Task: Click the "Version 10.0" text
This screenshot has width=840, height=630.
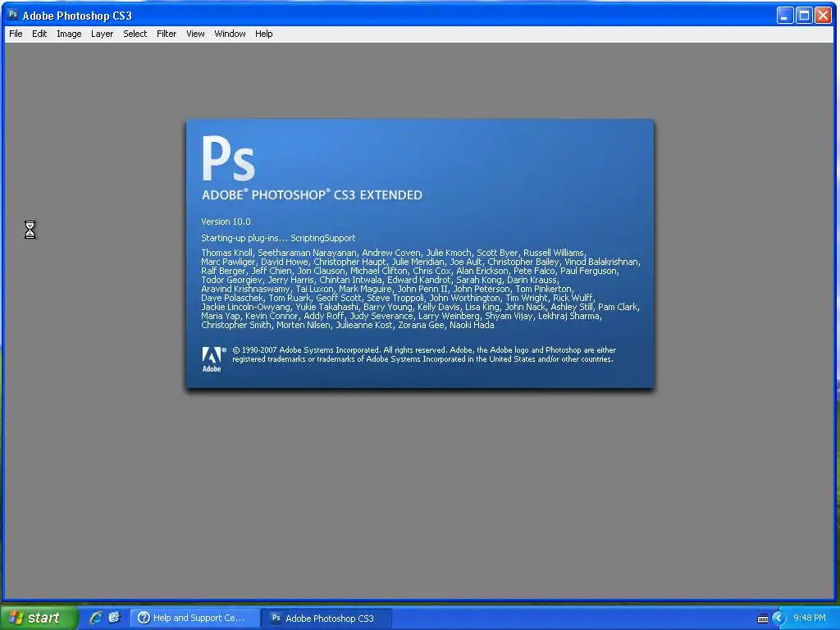Action: (x=226, y=221)
